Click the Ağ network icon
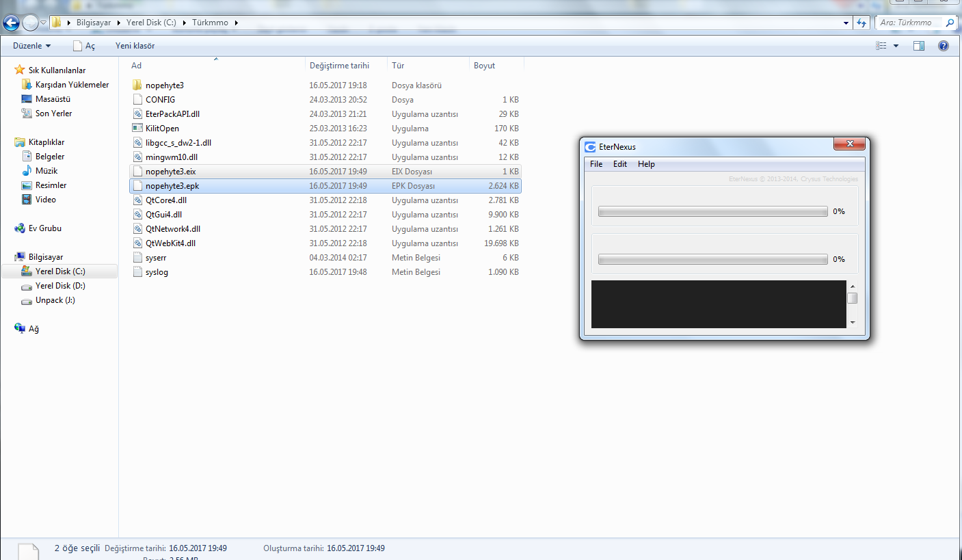 pyautogui.click(x=20, y=329)
